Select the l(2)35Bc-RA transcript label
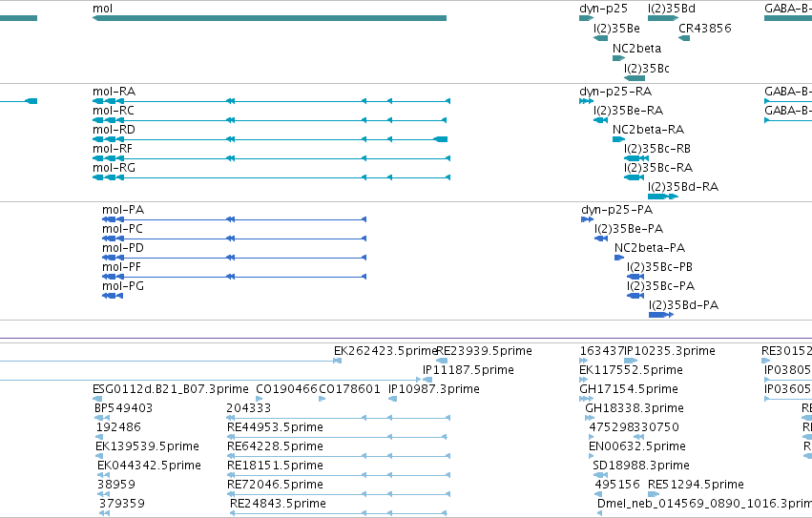The height and width of the screenshot is (518, 812). click(658, 168)
